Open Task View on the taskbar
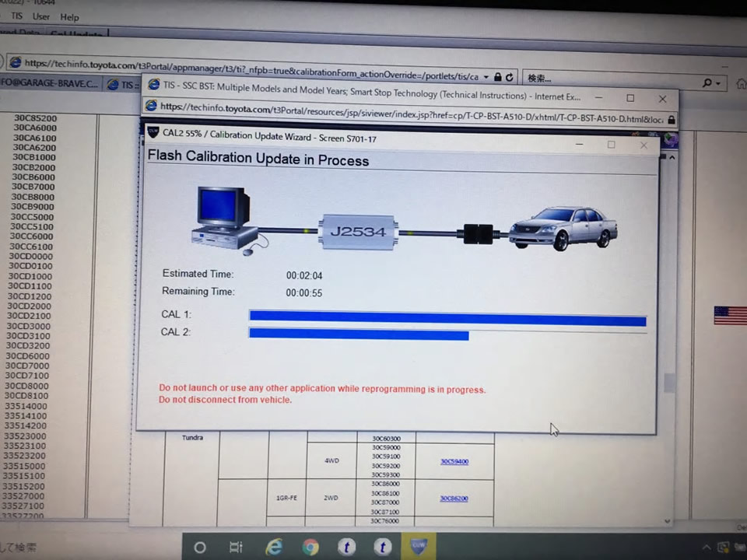The height and width of the screenshot is (560, 747). click(237, 548)
